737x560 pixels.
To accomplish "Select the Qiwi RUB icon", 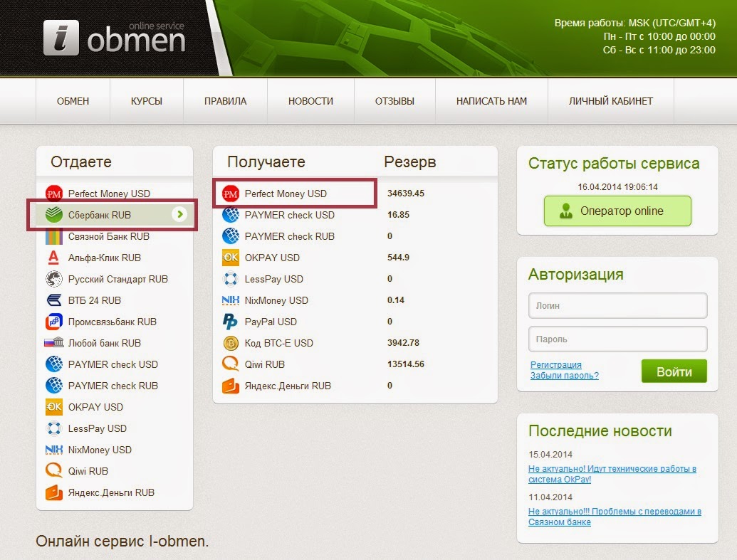I will 56,471.
